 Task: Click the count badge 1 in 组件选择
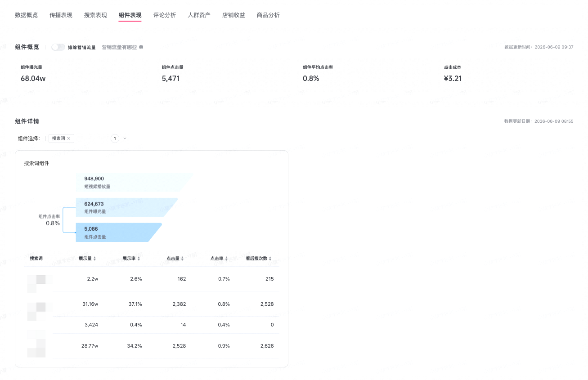tap(115, 139)
